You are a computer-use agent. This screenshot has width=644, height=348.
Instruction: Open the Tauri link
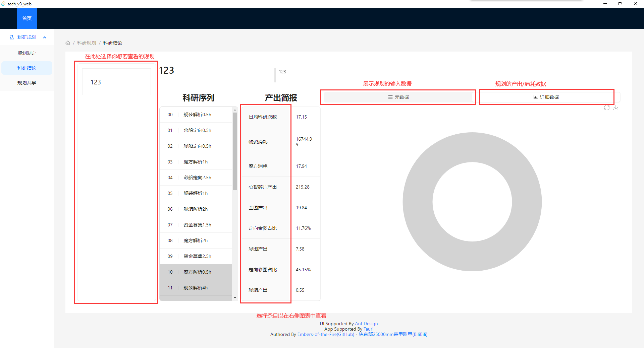(x=368, y=329)
